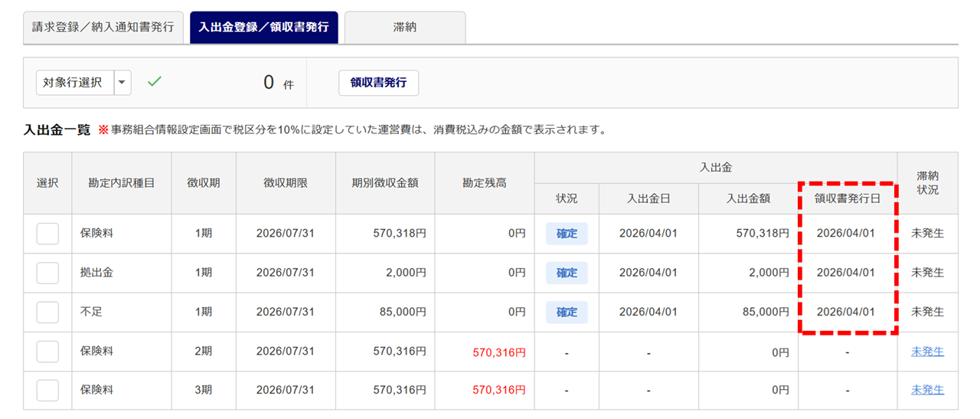This screenshot has width=980, height=419.
Task: Select the 対象行選択 combo box label
Action: (x=74, y=83)
